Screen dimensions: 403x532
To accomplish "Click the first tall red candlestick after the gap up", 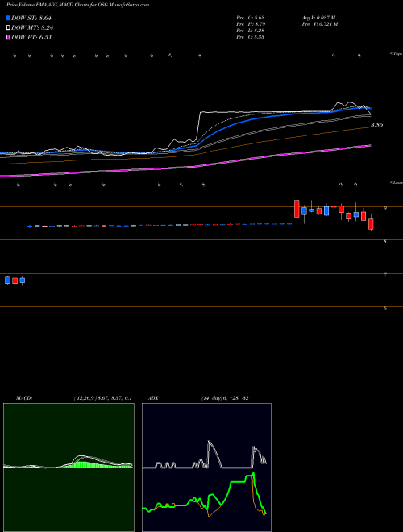I will [297, 208].
